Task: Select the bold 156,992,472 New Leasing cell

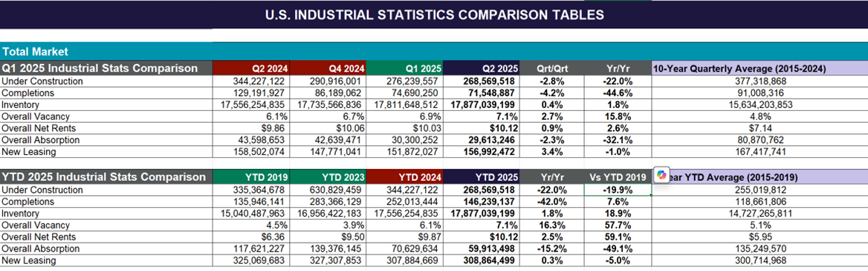Action: tap(482, 151)
